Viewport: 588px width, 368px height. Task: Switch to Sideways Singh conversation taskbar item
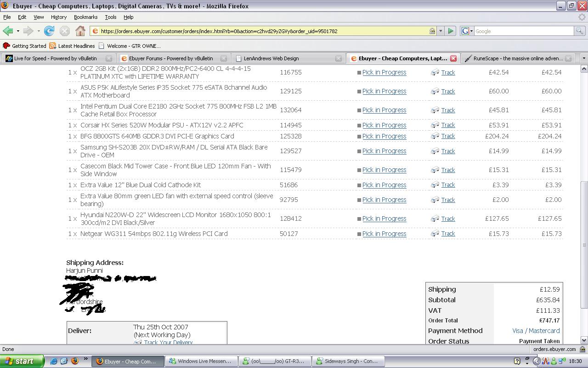pyautogui.click(x=348, y=361)
